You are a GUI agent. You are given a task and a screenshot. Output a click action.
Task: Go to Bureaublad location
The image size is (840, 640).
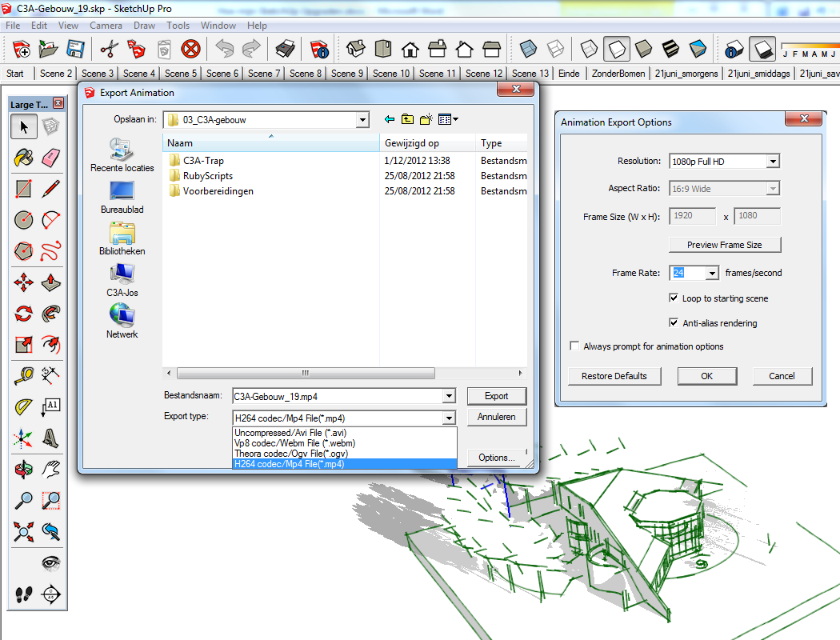(122, 197)
